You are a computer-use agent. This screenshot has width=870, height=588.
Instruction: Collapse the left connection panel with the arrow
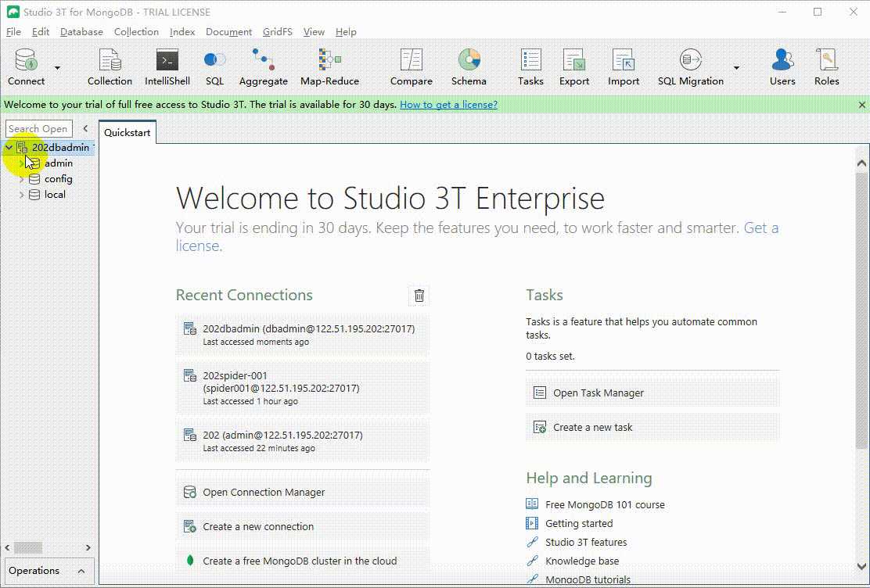(x=85, y=129)
